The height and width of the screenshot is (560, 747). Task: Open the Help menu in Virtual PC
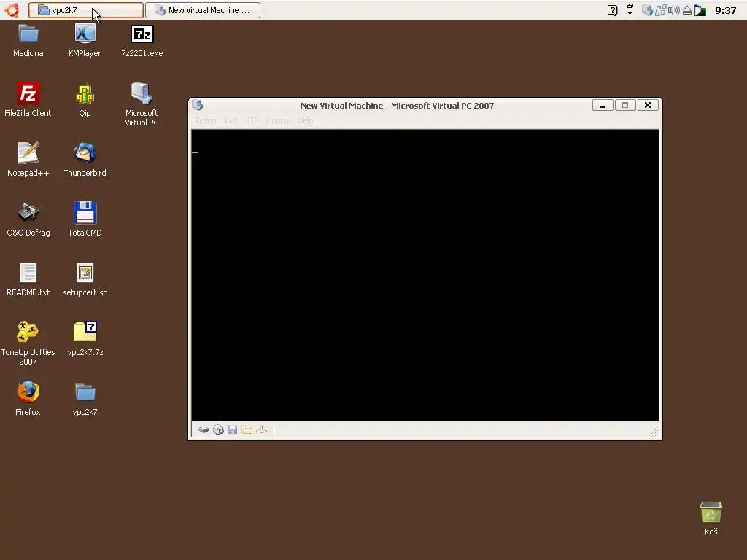306,120
